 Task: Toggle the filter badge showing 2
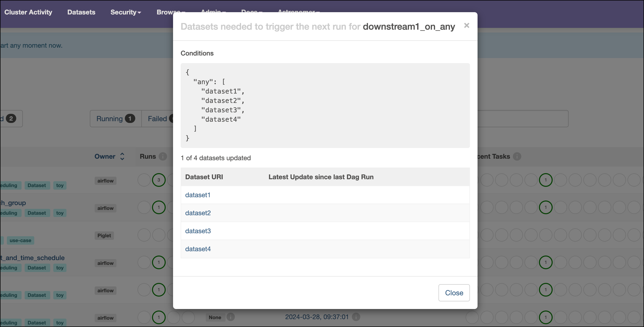(x=10, y=118)
